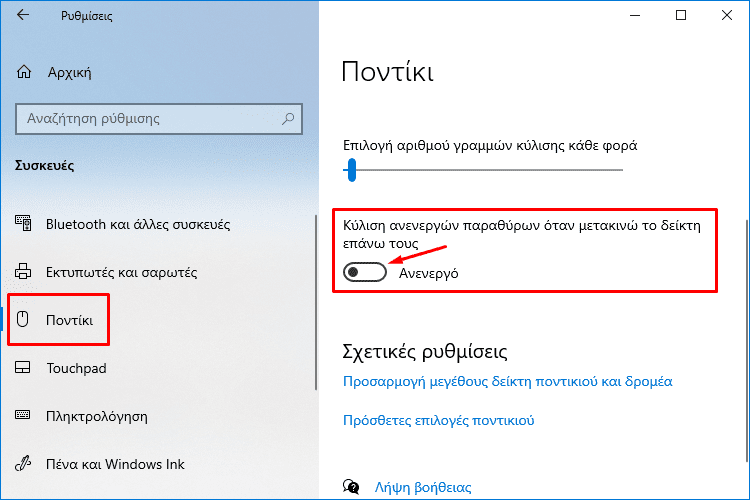Image resolution: width=750 pixels, height=500 pixels.
Task: Open the Touchpad icon entry
Action: point(22,367)
